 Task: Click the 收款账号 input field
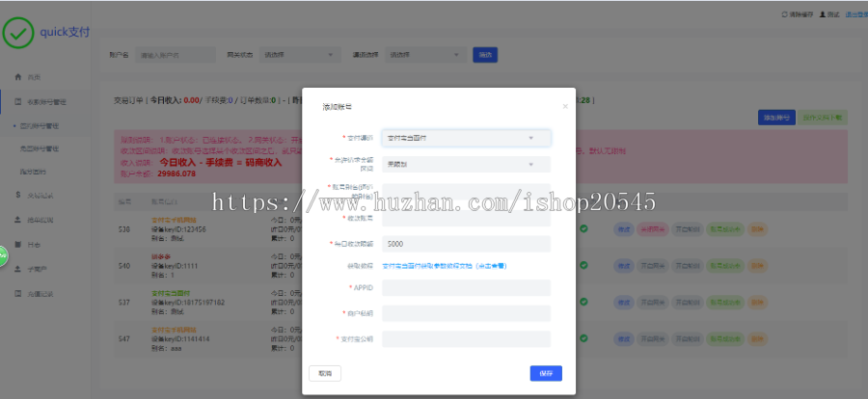point(466,218)
